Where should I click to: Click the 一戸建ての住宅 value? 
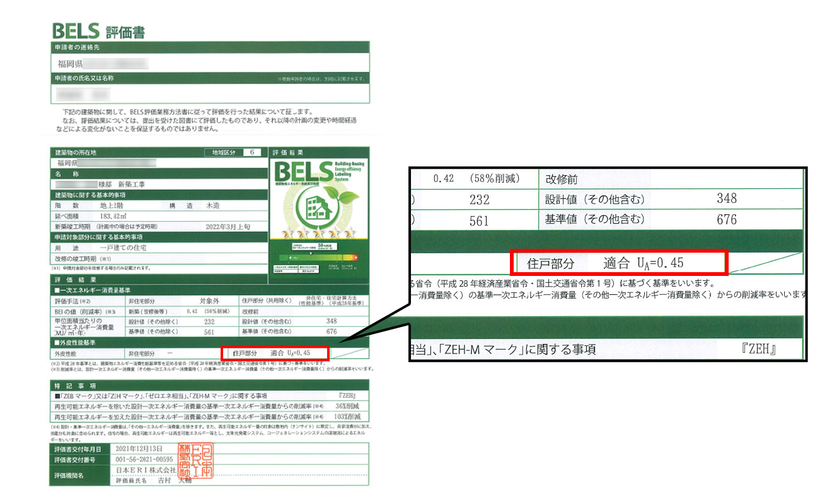click(x=123, y=248)
